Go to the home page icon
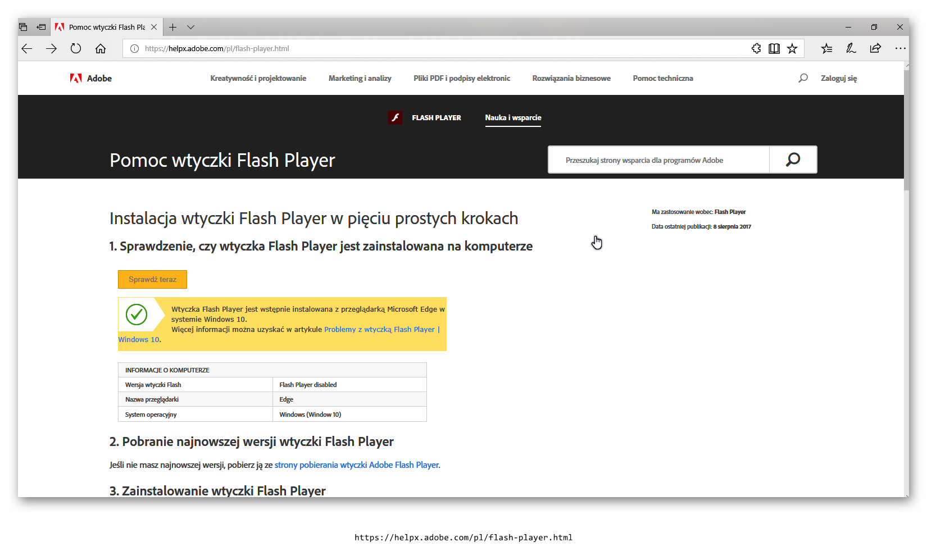This screenshot has height=560, width=927. (101, 48)
